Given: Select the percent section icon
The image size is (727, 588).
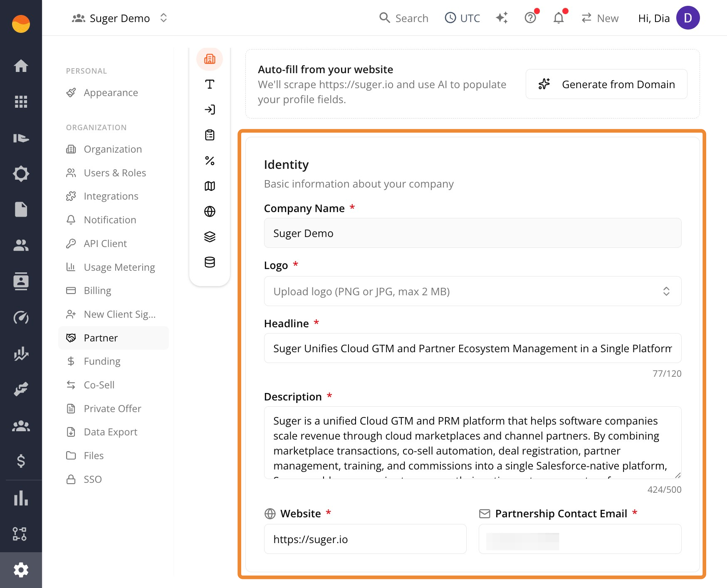Looking at the screenshot, I should (x=210, y=161).
